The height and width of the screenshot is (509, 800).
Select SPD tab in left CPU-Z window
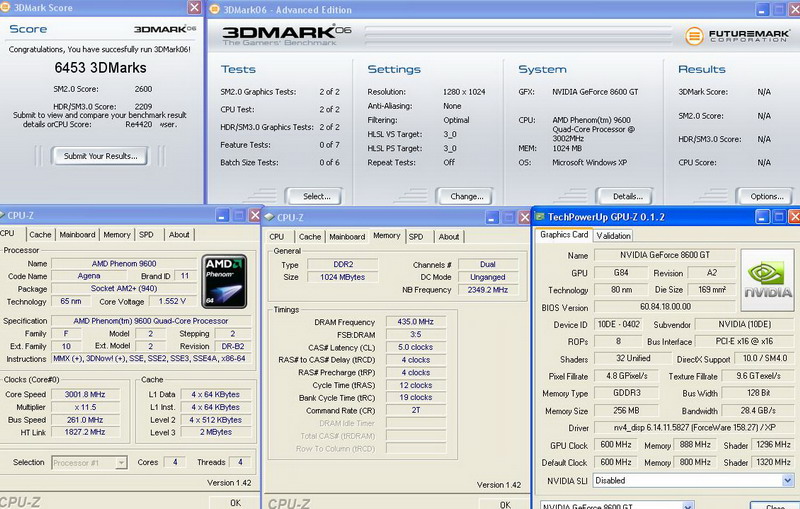[x=146, y=235]
